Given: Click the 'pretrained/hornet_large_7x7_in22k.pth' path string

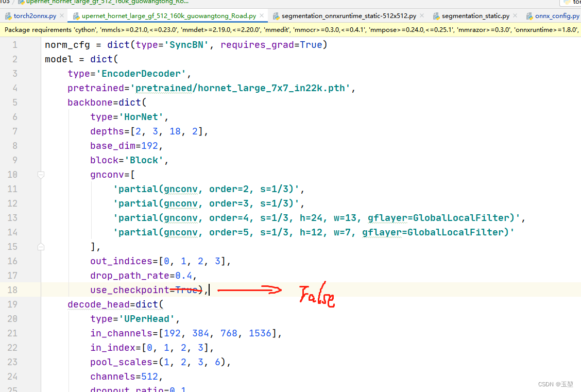Looking at the screenshot, I should coord(240,88).
